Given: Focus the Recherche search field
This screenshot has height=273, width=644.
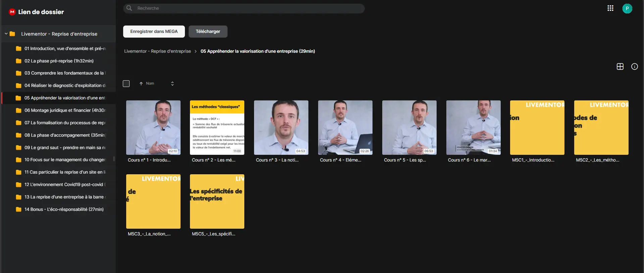Looking at the screenshot, I should (x=244, y=8).
